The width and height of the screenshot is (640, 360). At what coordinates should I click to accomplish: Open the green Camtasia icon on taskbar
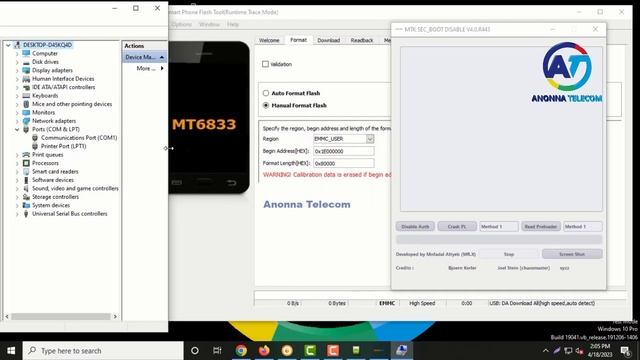click(x=310, y=351)
